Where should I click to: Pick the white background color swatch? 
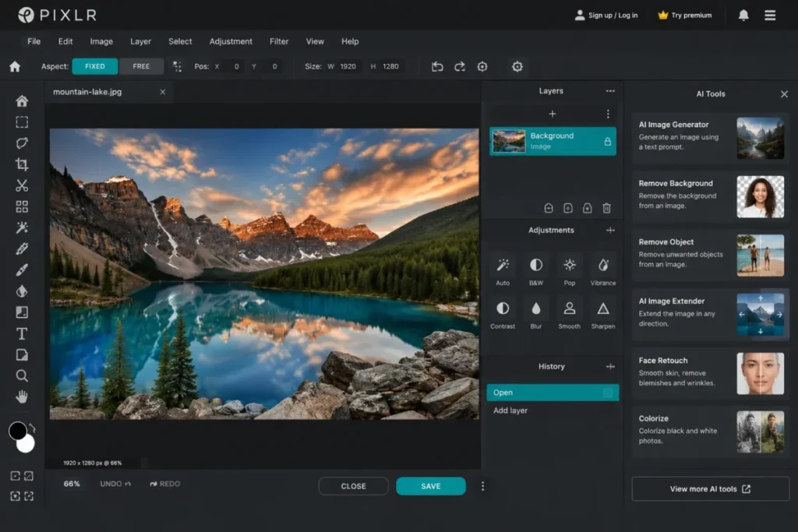coord(26,444)
